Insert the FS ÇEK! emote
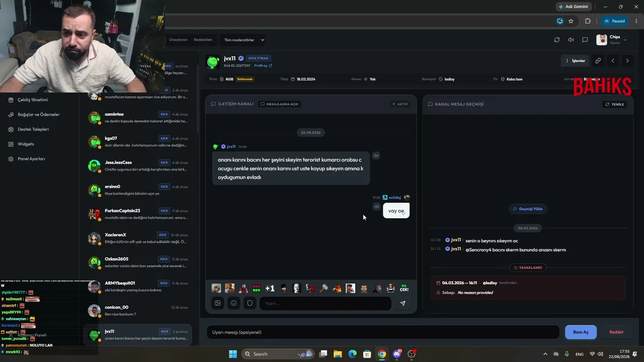 404,289
